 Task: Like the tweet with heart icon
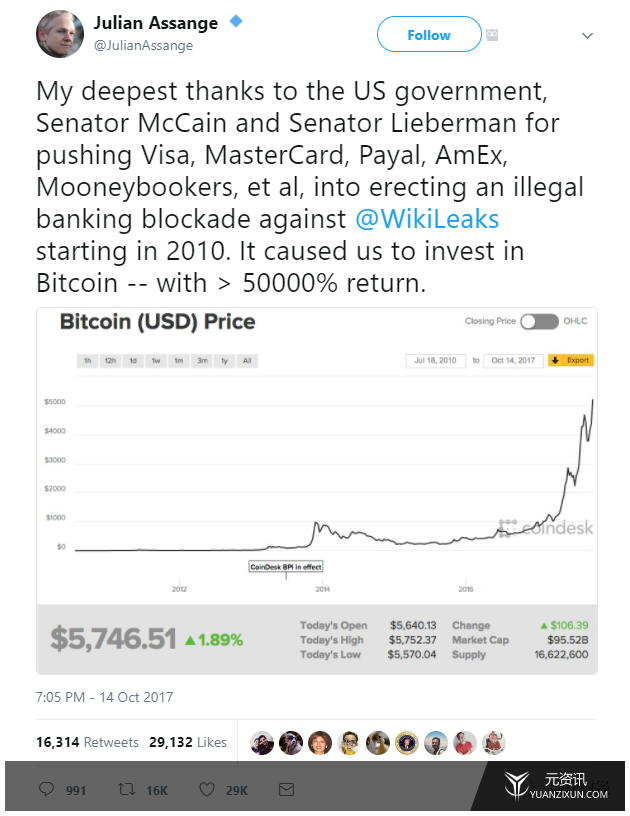pos(207,789)
